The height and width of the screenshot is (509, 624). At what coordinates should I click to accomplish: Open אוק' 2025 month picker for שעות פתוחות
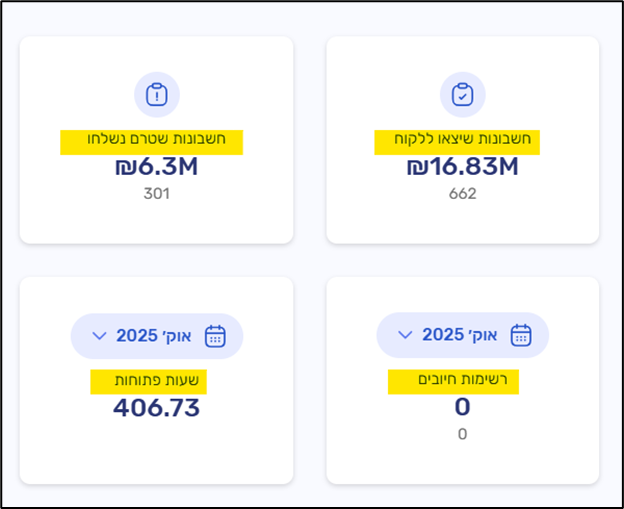(x=156, y=336)
